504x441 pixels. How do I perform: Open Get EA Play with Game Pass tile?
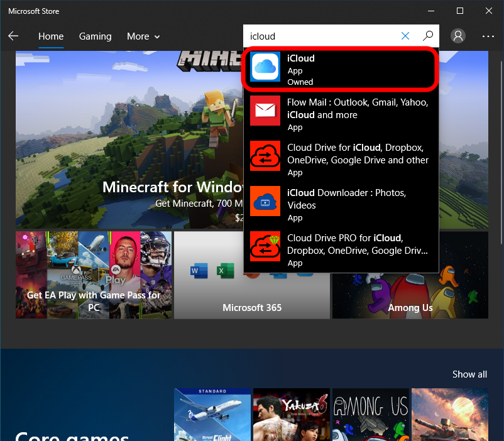[94, 275]
